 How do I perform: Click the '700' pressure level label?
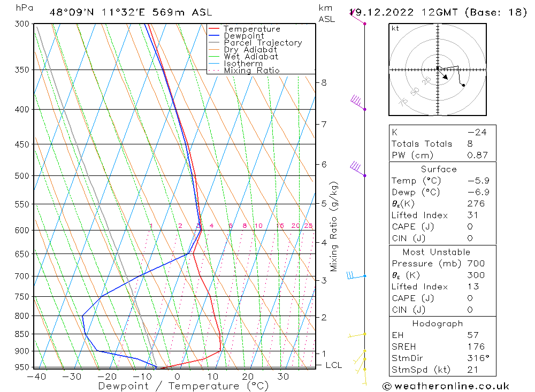pos(22,276)
